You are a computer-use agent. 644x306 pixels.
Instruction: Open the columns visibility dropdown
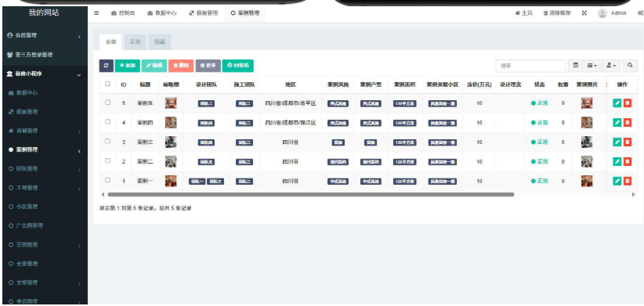(x=592, y=66)
